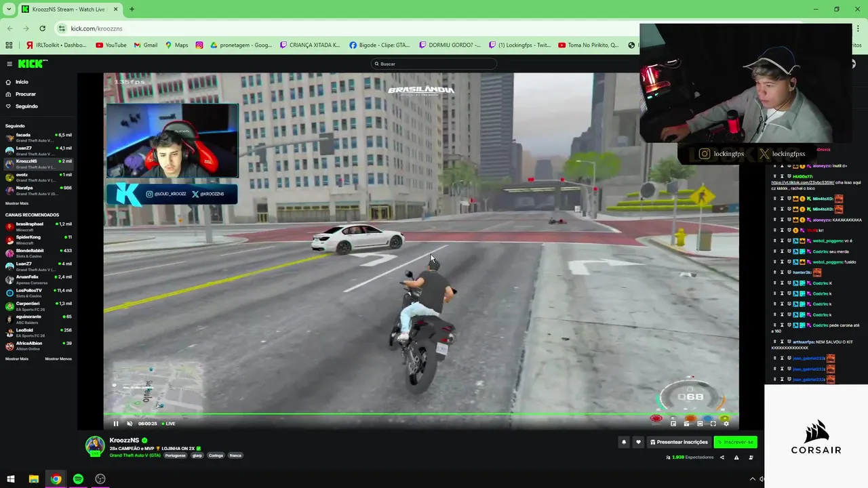Image resolution: width=868 pixels, height=488 pixels.
Task: Open the Gmail bookmark
Action: click(146, 45)
